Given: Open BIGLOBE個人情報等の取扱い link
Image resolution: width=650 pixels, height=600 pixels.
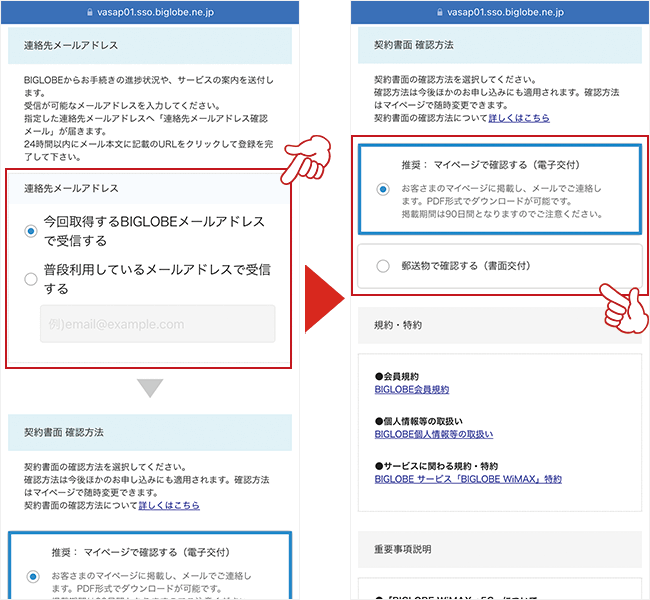Looking at the screenshot, I should pos(434,434).
